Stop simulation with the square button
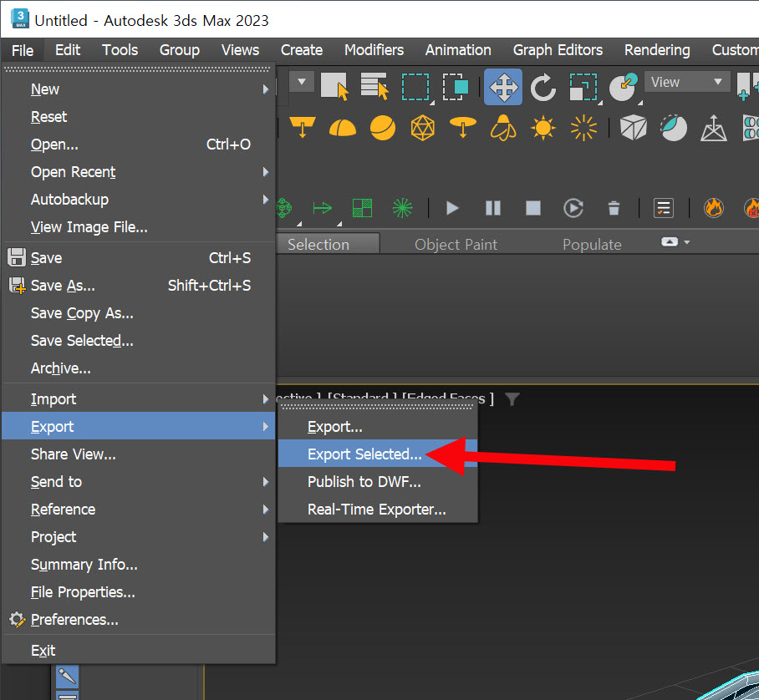Viewport: 759px width, 700px height. click(x=533, y=209)
